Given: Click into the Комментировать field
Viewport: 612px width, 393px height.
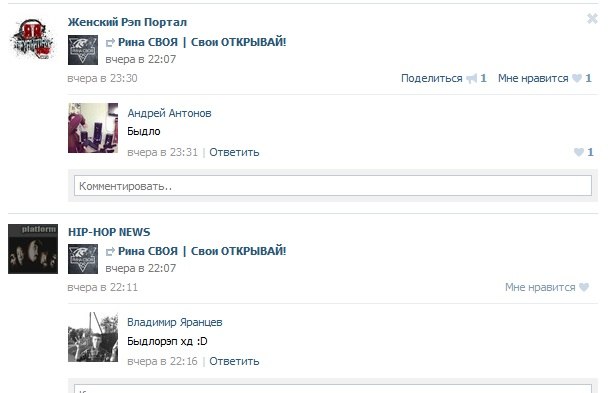Looking at the screenshot, I should (x=333, y=186).
